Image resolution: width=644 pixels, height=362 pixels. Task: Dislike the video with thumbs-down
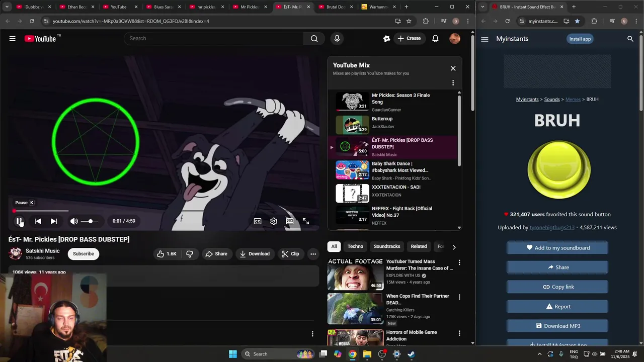tap(190, 254)
